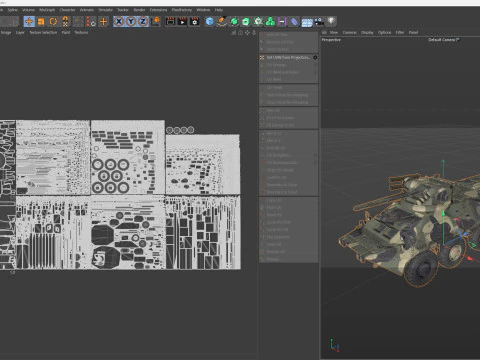The width and height of the screenshot is (480, 360).
Task: Click Set UVW from Projection command
Action: [x=288, y=58]
